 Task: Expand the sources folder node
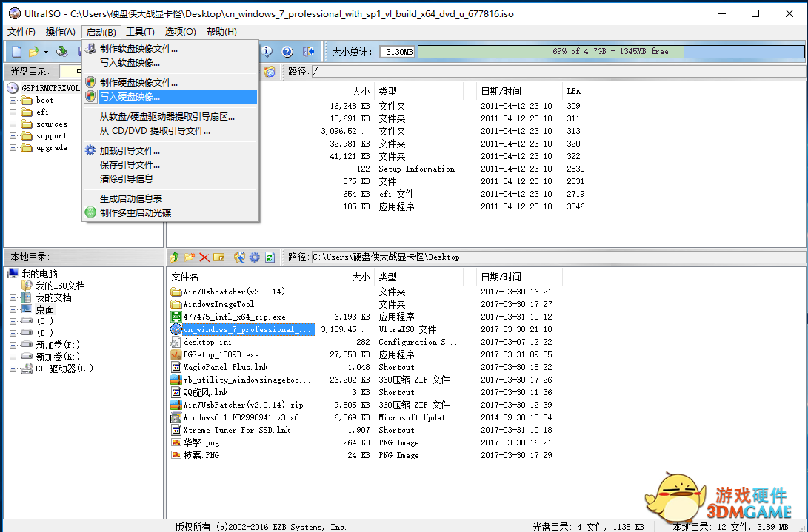coord(13,124)
